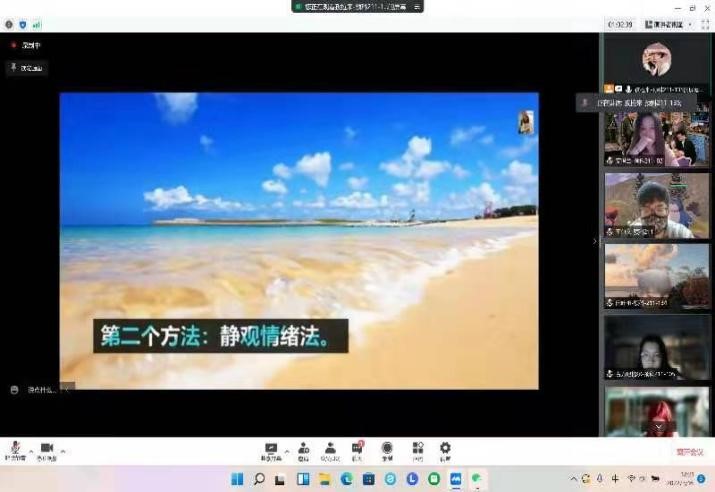This screenshot has width=715, height=492.
Task: Open Task View on the taskbar
Action: (280, 479)
